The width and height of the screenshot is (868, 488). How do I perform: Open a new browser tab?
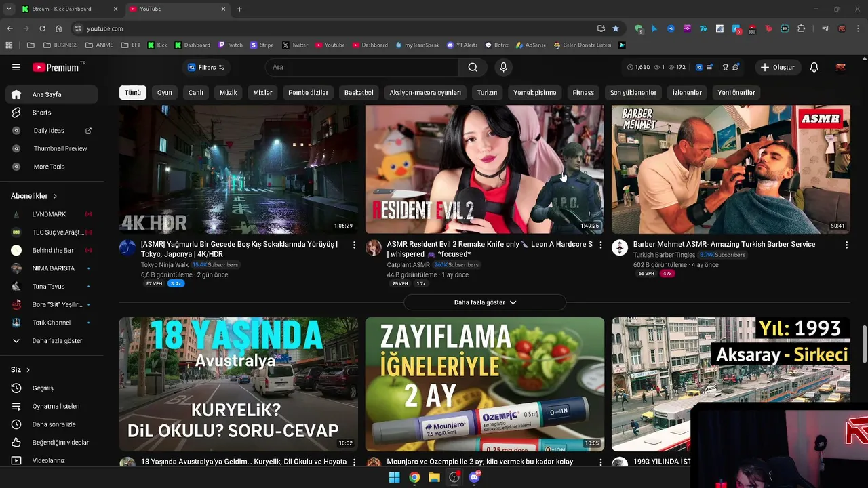pos(239,9)
